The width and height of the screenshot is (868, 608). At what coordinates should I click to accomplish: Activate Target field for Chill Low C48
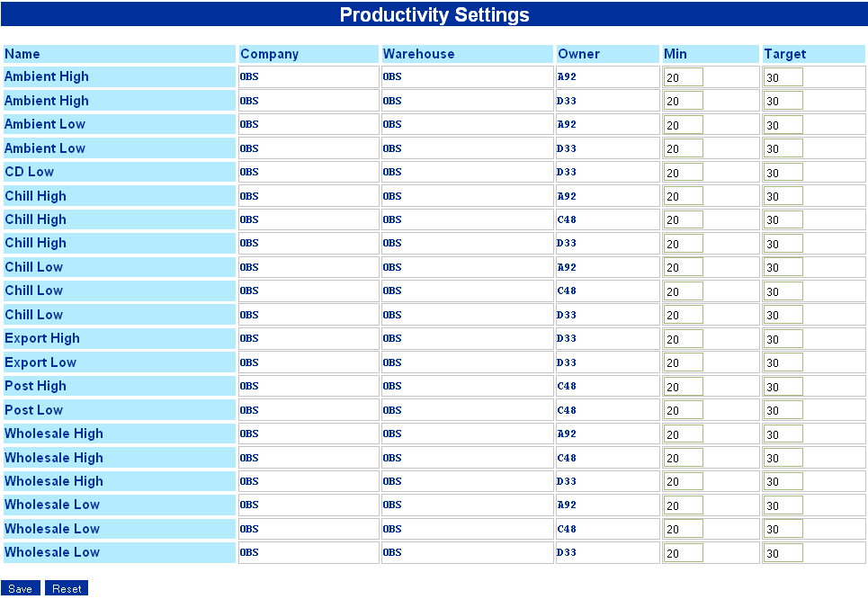[783, 291]
